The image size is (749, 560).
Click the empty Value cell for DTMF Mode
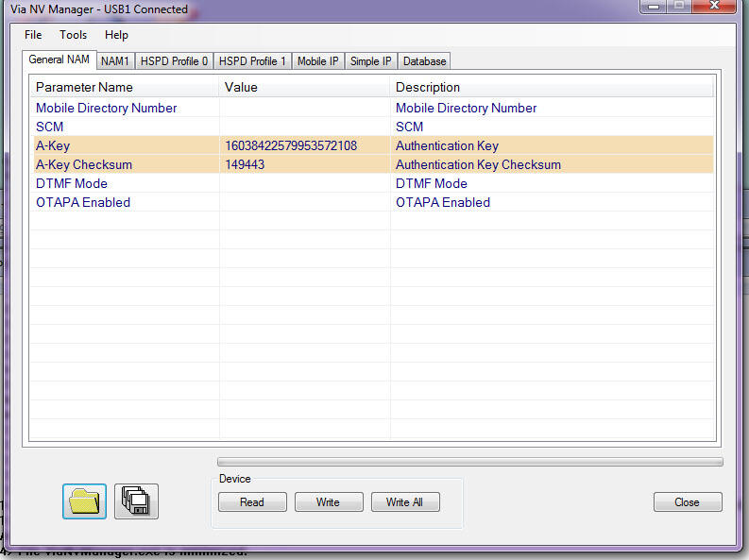pyautogui.click(x=305, y=183)
